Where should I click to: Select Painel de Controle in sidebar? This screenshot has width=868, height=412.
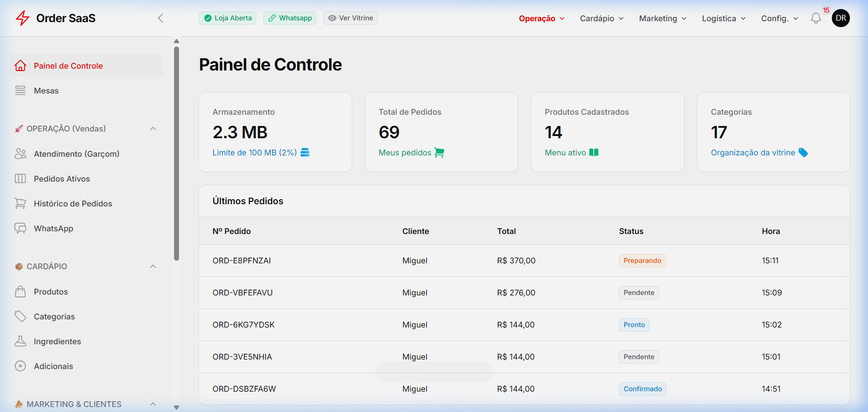click(x=86, y=66)
